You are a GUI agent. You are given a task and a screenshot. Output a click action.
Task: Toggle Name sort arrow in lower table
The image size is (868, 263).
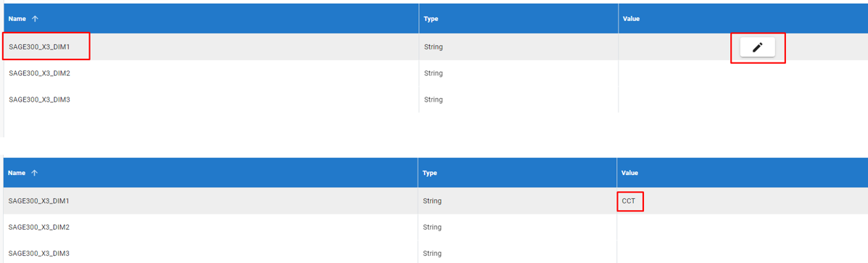tap(34, 173)
